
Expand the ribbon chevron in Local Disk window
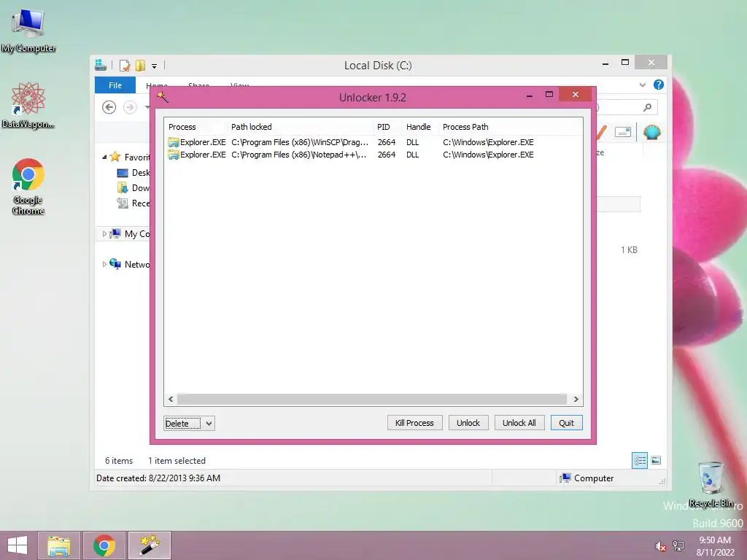point(642,85)
